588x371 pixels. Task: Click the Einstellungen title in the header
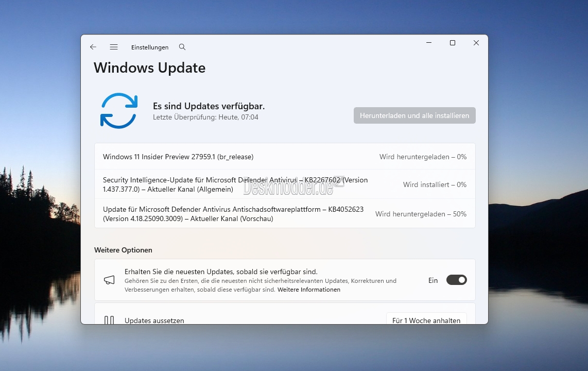point(150,47)
